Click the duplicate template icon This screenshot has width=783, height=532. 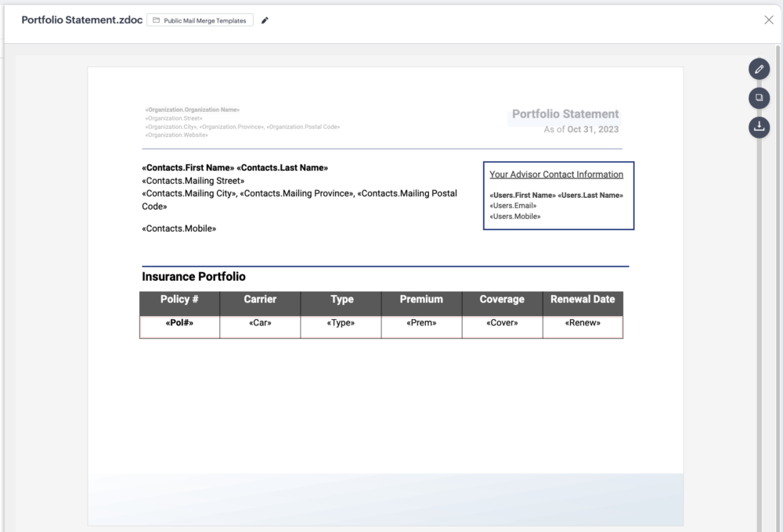tap(759, 98)
